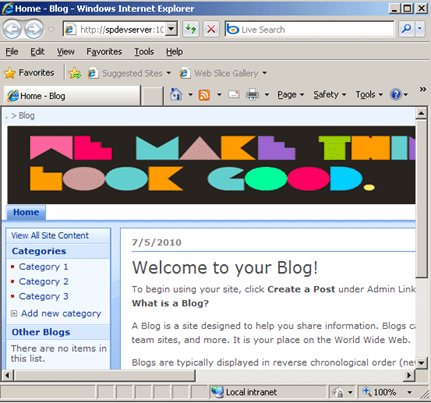Expand the Home icon dropdown arrow

(x=190, y=95)
